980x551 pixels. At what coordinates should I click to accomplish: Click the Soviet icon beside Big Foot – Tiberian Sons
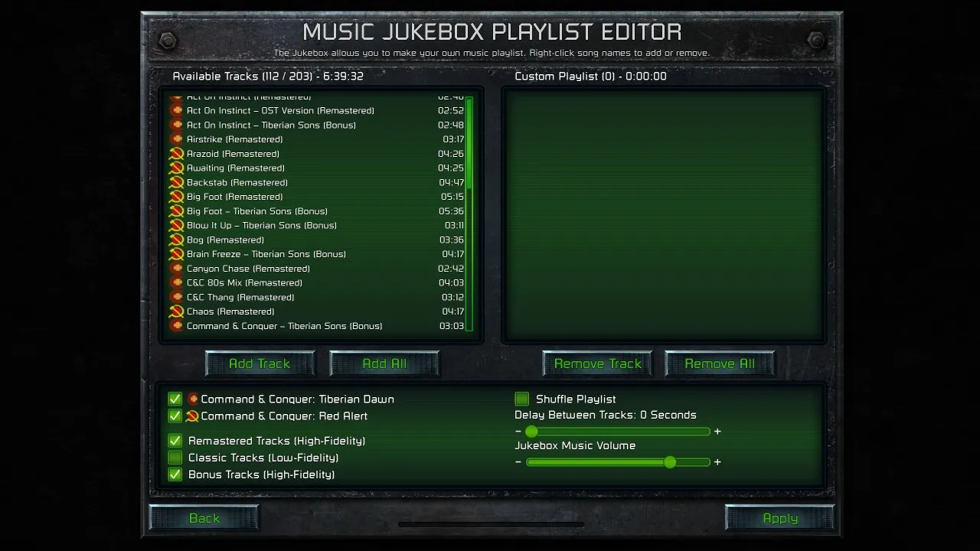pyautogui.click(x=176, y=211)
